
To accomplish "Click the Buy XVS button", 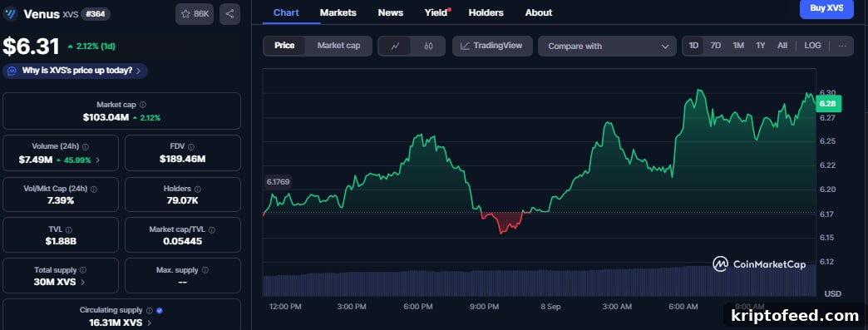I will point(826,9).
